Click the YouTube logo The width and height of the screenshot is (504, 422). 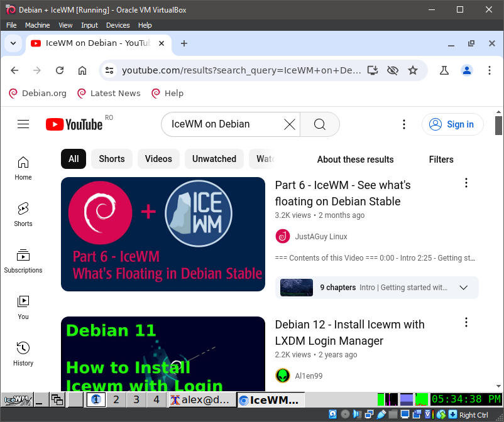click(x=74, y=124)
